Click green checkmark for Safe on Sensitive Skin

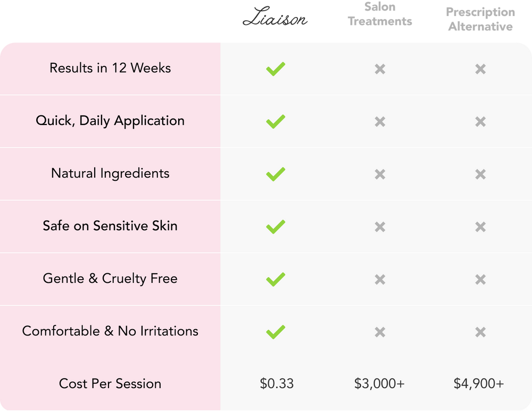(x=276, y=227)
